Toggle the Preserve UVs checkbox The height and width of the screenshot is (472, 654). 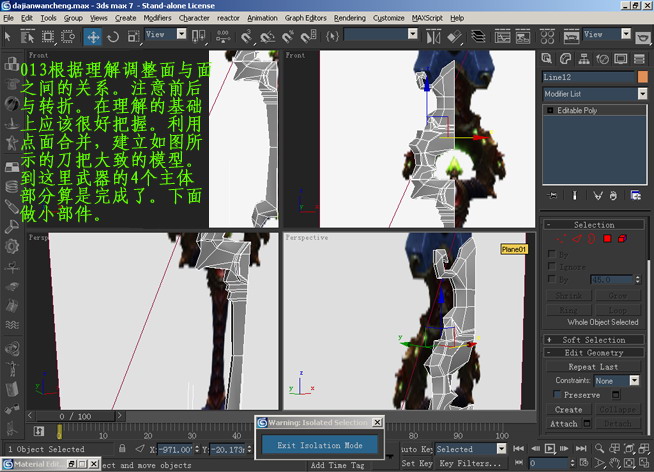pos(555,395)
